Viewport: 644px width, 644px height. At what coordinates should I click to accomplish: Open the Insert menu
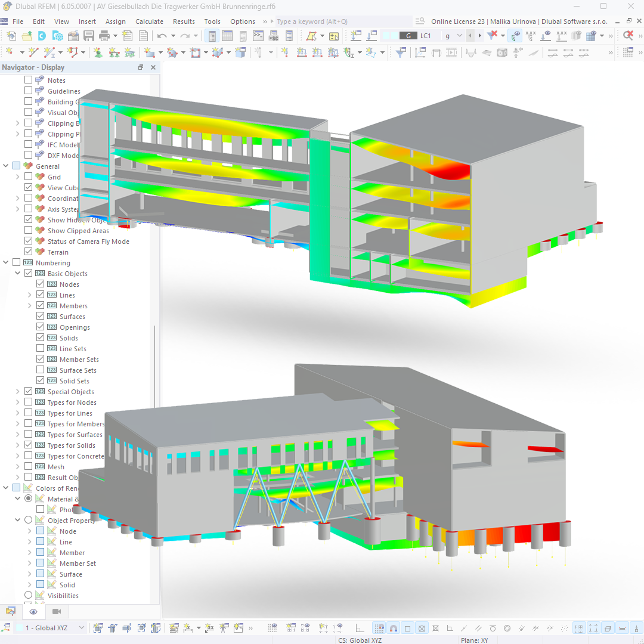(x=87, y=21)
